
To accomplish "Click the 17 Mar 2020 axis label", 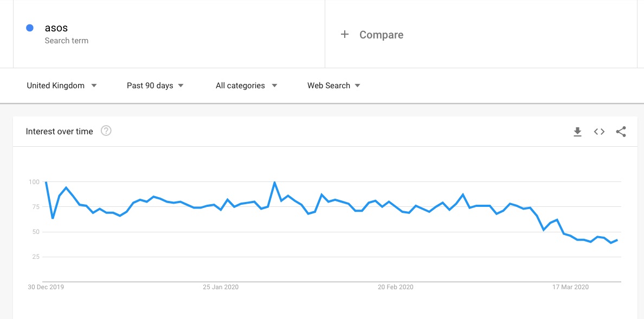I will click(570, 287).
